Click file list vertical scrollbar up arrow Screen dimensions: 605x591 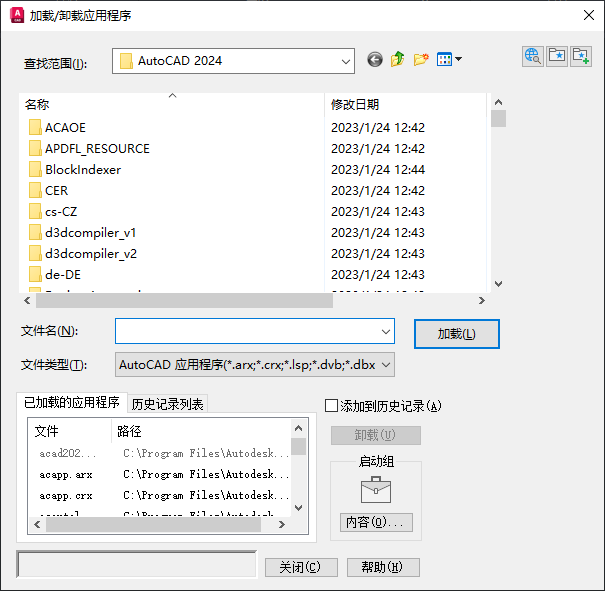(x=498, y=102)
